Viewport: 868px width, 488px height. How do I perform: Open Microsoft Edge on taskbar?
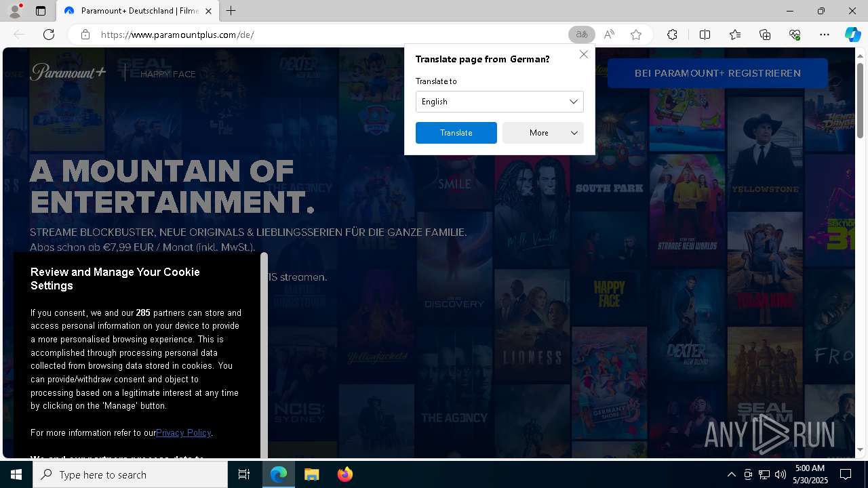pos(279,474)
